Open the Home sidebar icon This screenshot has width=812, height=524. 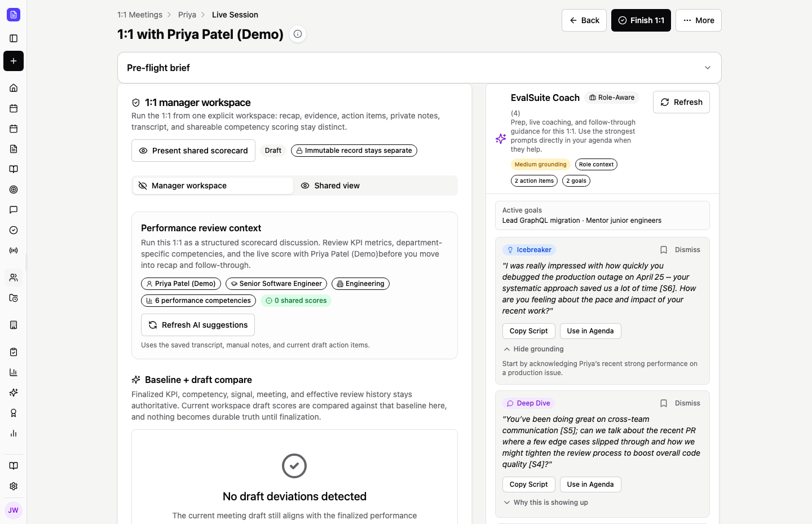(x=14, y=88)
